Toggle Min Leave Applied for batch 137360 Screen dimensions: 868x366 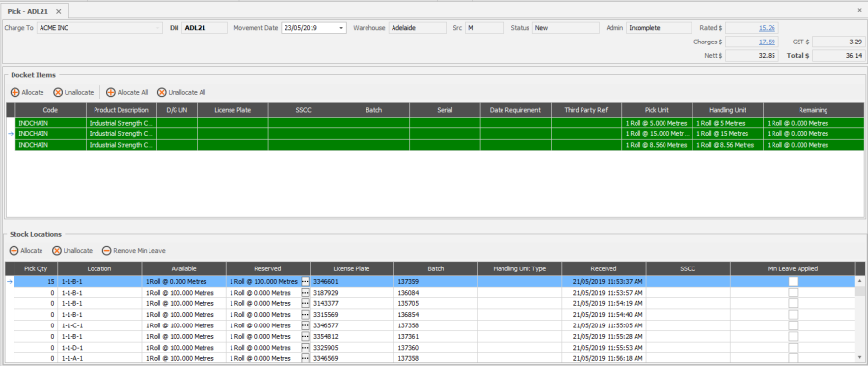(x=794, y=347)
